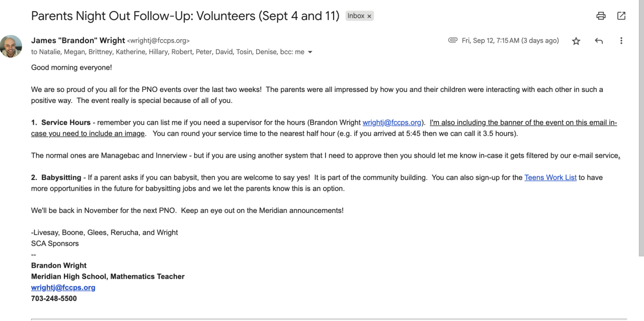Click sender address <wrightj@fccps.org> in header
The image size is (644, 321).
click(x=158, y=41)
